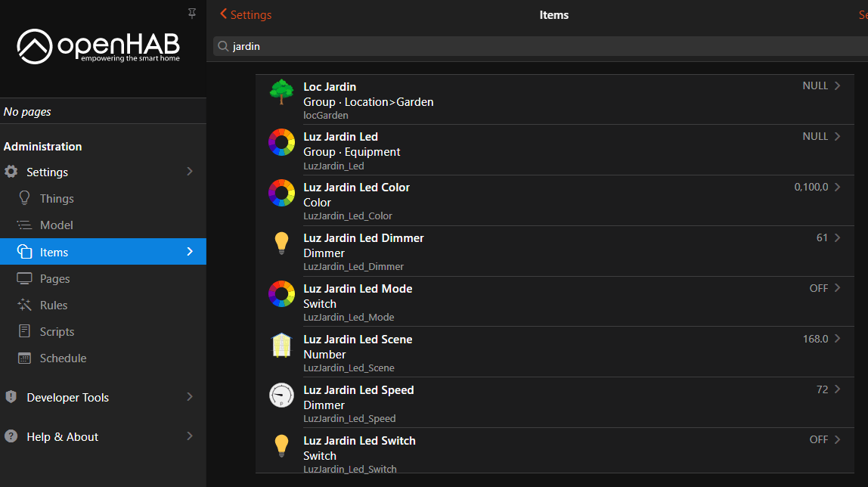Click the Pages monitor icon
The width and height of the screenshot is (868, 487).
[x=24, y=278]
